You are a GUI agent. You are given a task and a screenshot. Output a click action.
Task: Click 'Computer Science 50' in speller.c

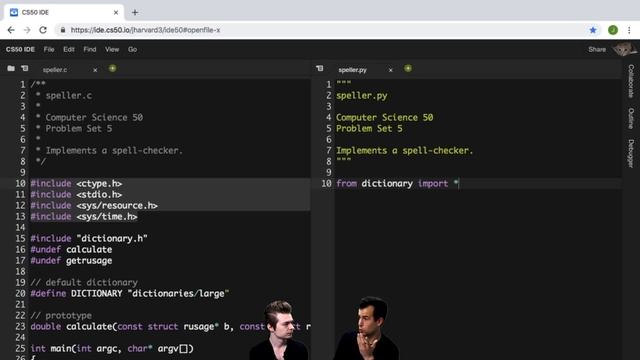tap(94, 118)
